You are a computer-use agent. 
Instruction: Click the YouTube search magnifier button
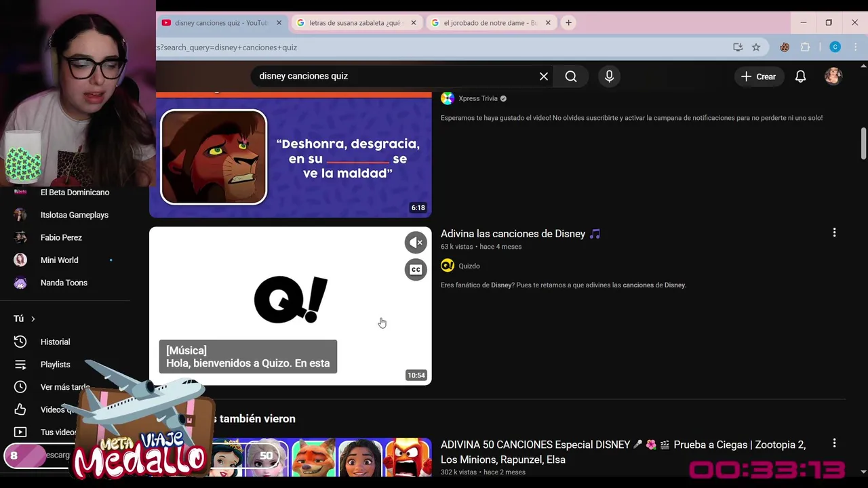click(x=571, y=77)
